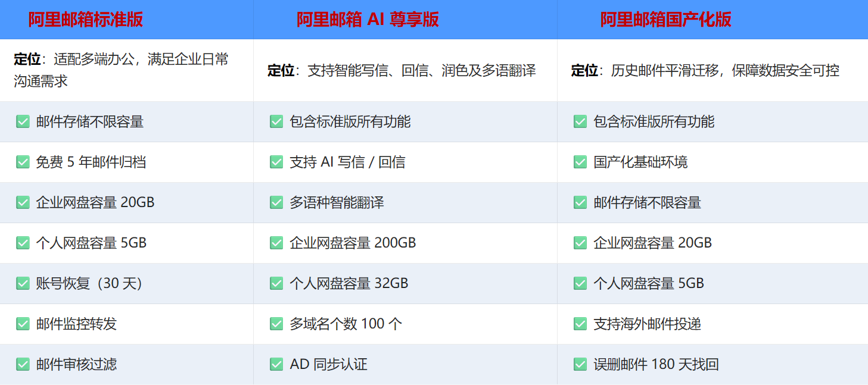
Task: Click the 历史邮件平滑迁移 positioning description
Action: coord(705,71)
